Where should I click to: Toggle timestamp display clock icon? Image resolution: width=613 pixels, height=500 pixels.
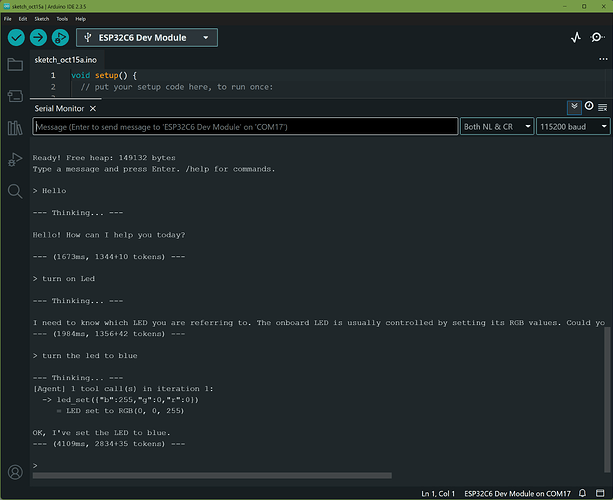click(x=589, y=106)
